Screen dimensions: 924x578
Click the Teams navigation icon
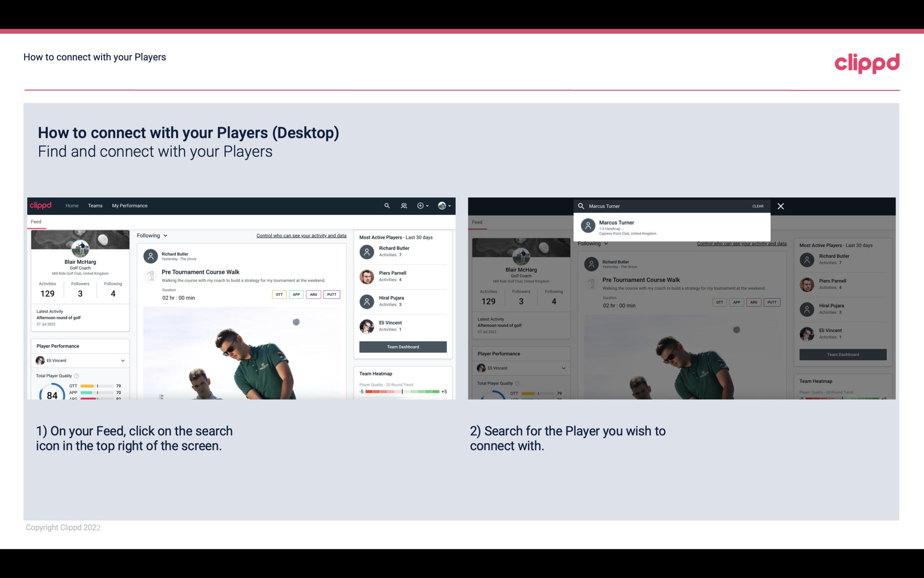96,206
